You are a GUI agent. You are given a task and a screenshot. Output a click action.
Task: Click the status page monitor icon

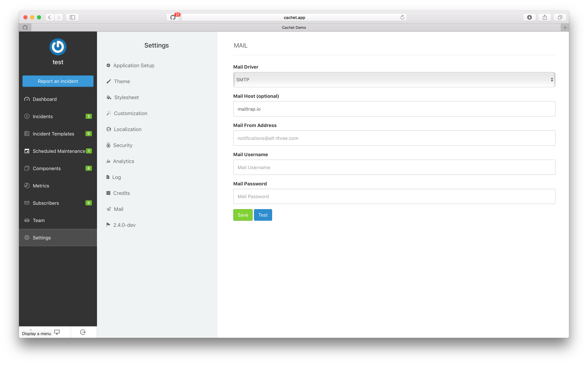[x=57, y=332]
